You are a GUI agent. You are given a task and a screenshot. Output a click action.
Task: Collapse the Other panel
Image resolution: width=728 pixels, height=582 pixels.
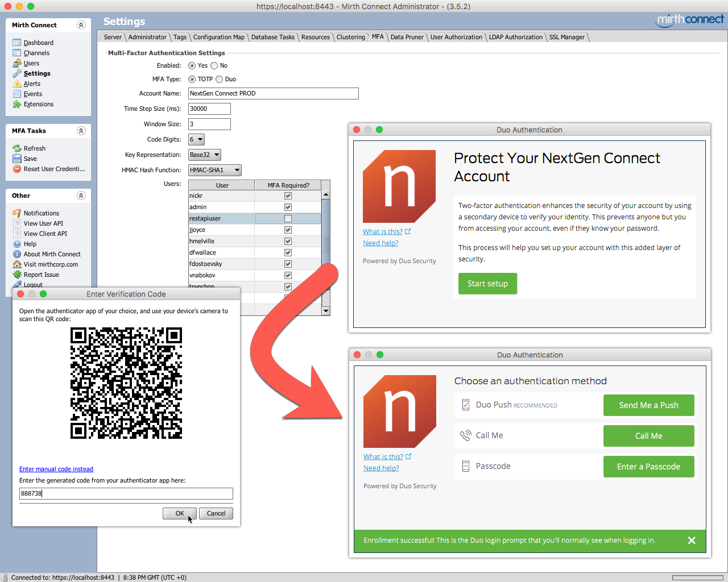(x=81, y=196)
